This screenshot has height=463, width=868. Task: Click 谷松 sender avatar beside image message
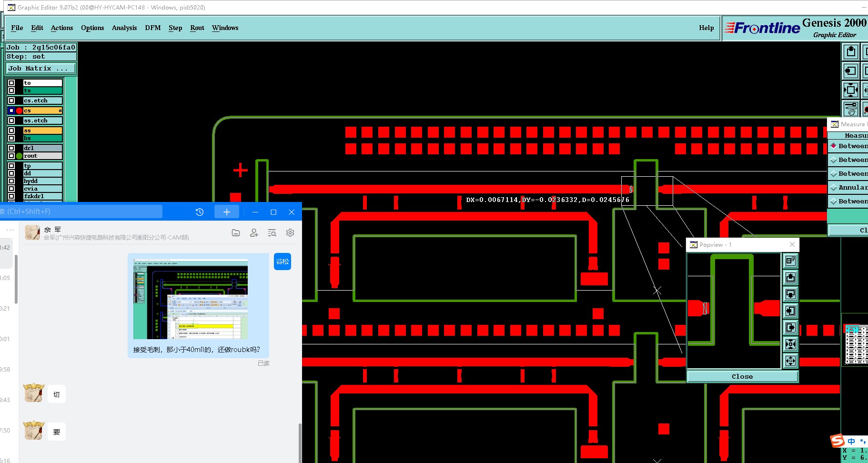point(283,262)
